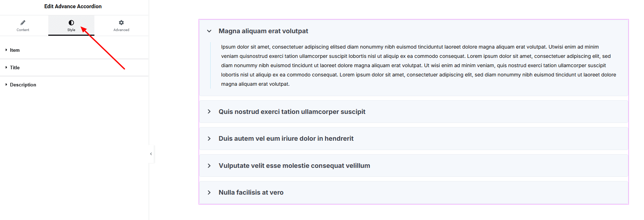Open the 'Duis autem vel eum' accordion title
Viewport: 644px width, 220px height.
click(286, 139)
